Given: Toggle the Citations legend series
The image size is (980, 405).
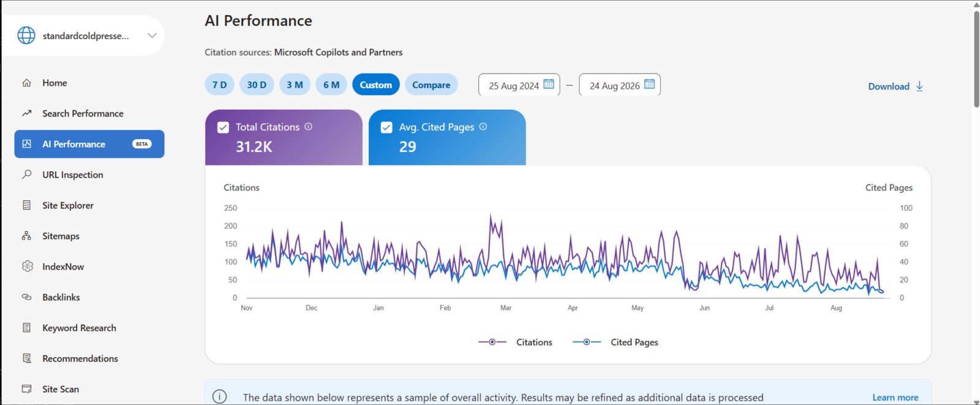Looking at the screenshot, I should [515, 342].
